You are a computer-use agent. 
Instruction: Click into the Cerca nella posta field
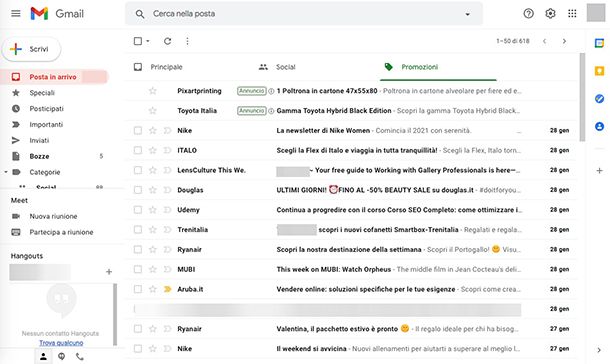tap(303, 14)
